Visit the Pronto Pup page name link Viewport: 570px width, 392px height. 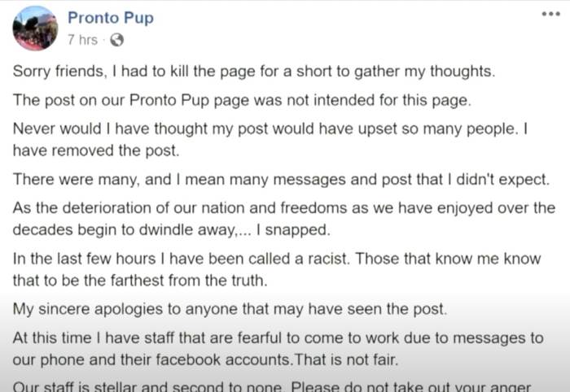(x=111, y=18)
